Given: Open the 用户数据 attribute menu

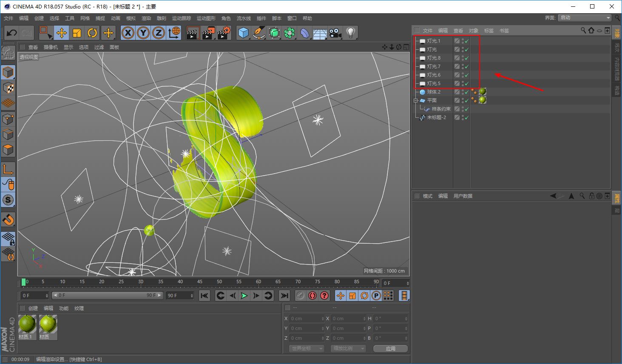Looking at the screenshot, I should tap(463, 196).
